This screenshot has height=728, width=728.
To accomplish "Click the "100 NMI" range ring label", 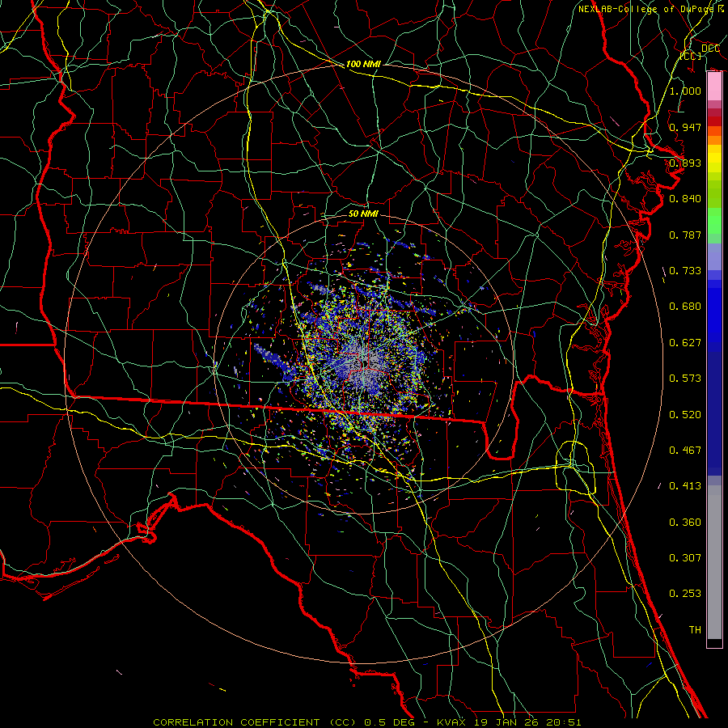I will tap(363, 64).
